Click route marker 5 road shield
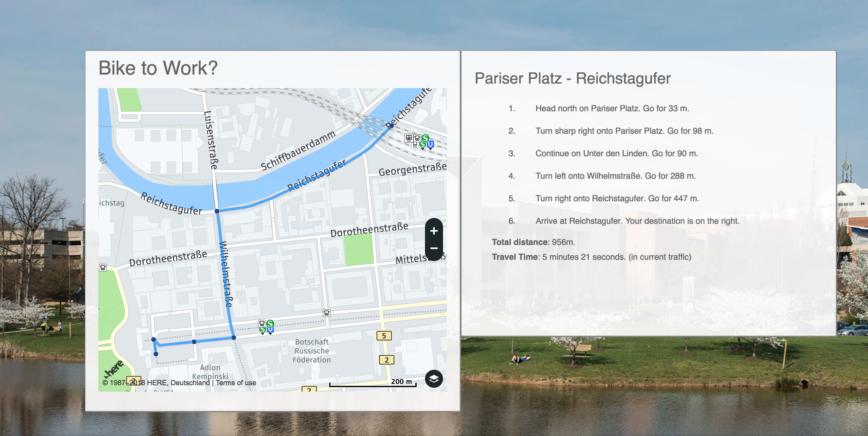 tap(384, 336)
